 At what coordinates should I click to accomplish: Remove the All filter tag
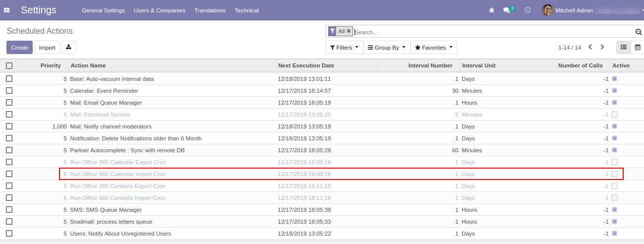coord(349,31)
